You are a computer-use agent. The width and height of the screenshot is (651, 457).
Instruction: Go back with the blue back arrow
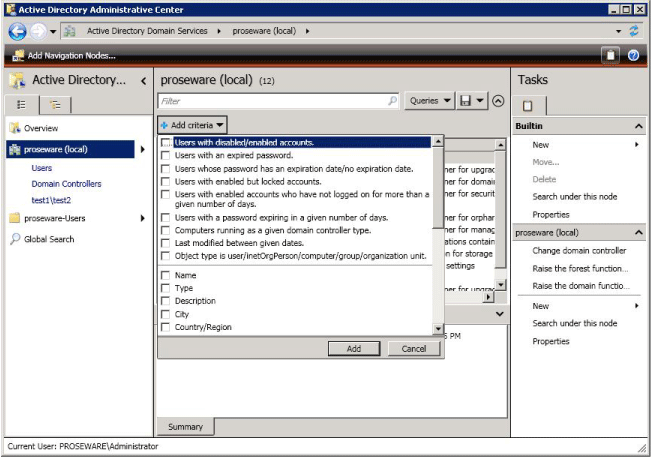pos(17,31)
